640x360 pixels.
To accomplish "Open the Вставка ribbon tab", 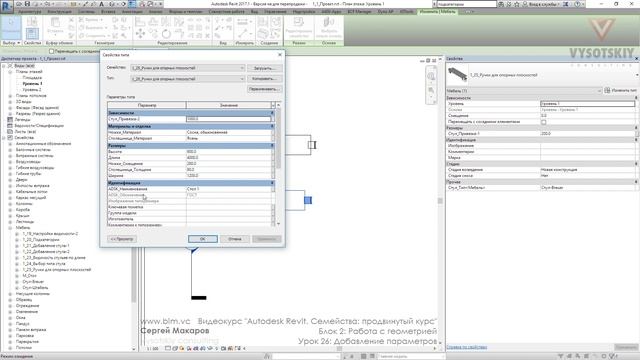I will tap(108, 12).
